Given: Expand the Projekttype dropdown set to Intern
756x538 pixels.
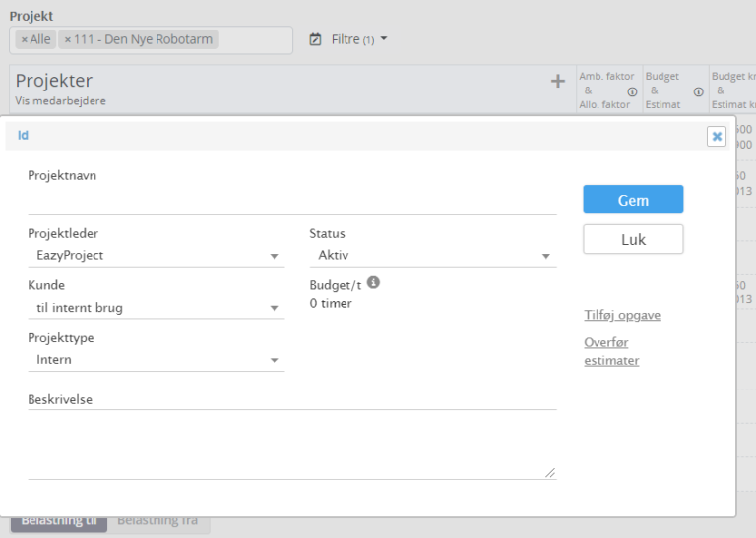Looking at the screenshot, I should pyautogui.click(x=156, y=360).
